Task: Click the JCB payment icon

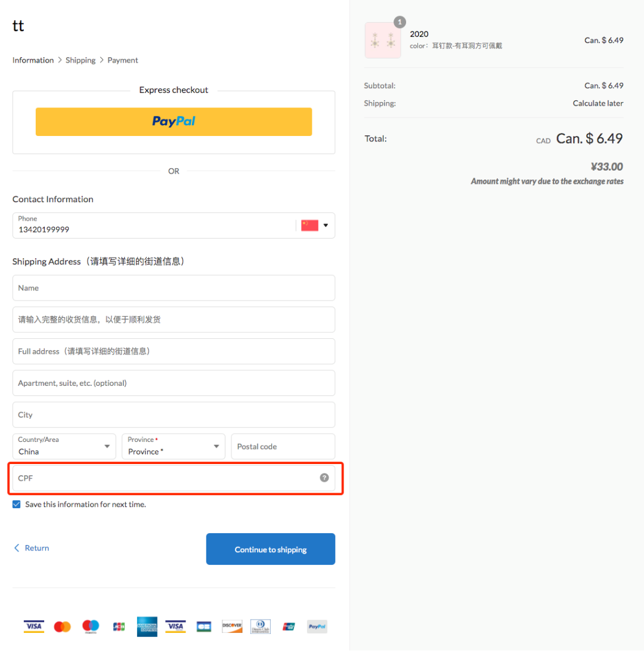Action: pyautogui.click(x=119, y=627)
